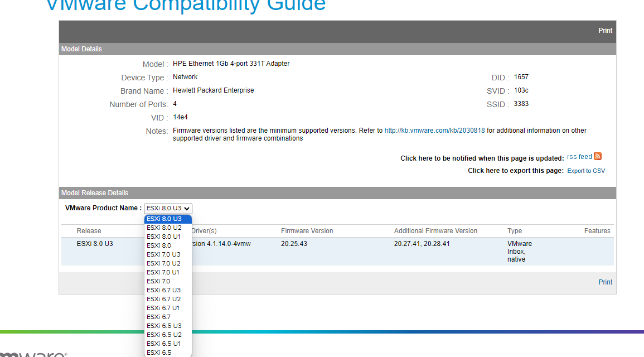Click the rss feed link

coord(579,157)
